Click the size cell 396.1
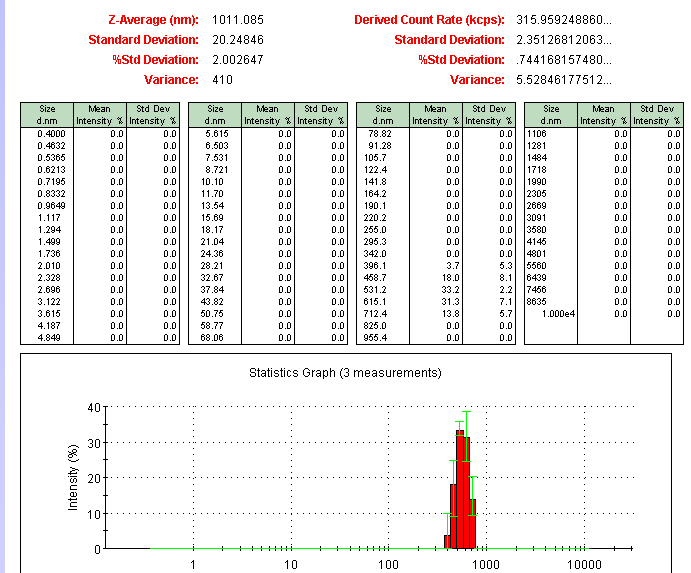 point(375,266)
